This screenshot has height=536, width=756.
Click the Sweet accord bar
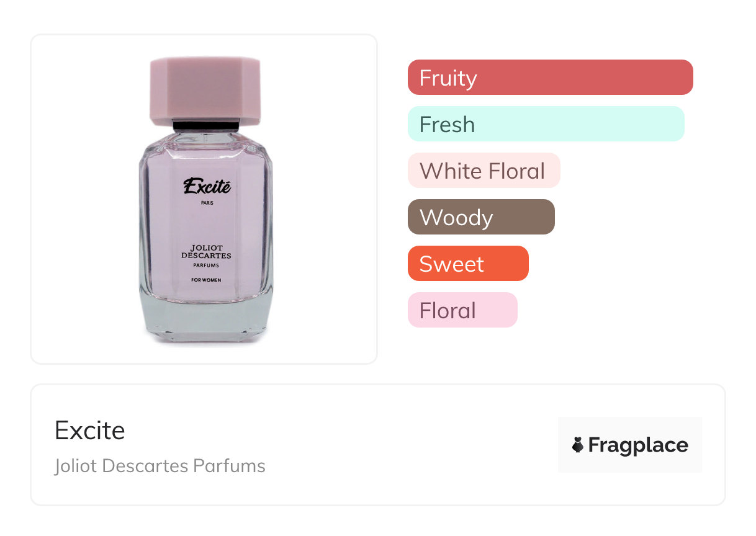(467, 264)
